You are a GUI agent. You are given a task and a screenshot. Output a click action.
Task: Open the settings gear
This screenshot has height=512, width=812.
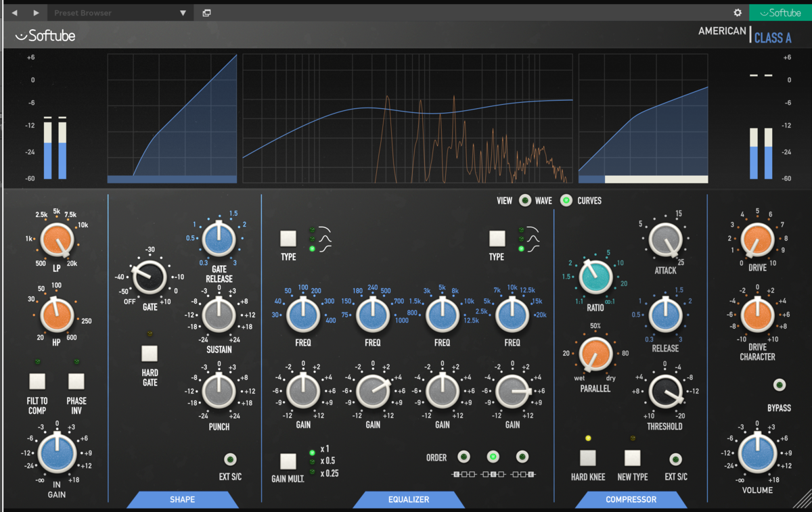(738, 13)
